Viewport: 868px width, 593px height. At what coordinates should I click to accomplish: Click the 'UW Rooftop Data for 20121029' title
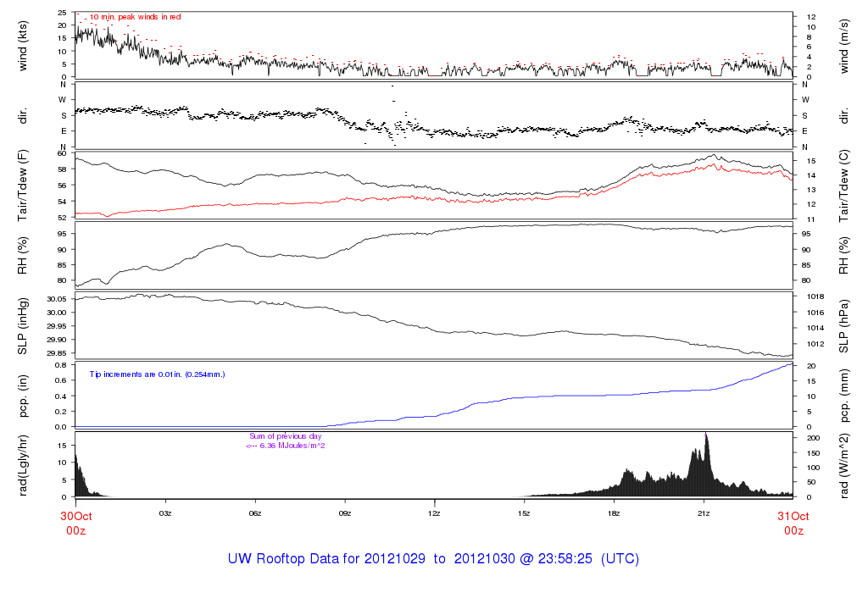click(x=326, y=559)
